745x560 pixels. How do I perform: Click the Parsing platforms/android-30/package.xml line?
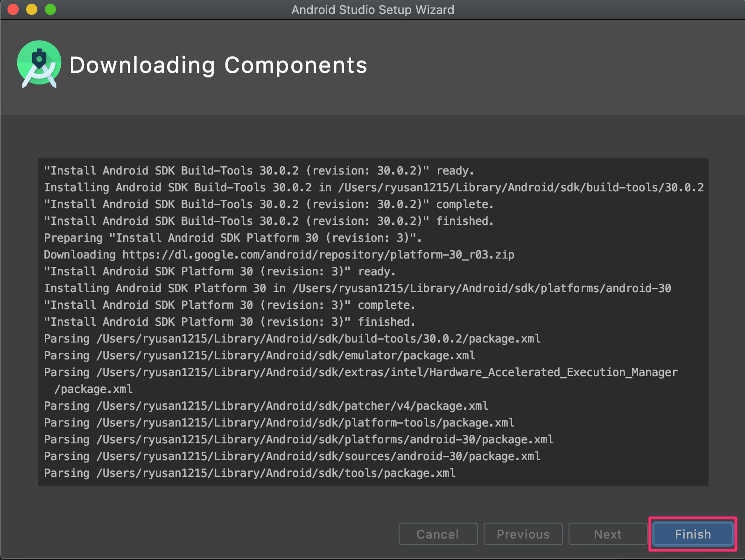tap(299, 440)
